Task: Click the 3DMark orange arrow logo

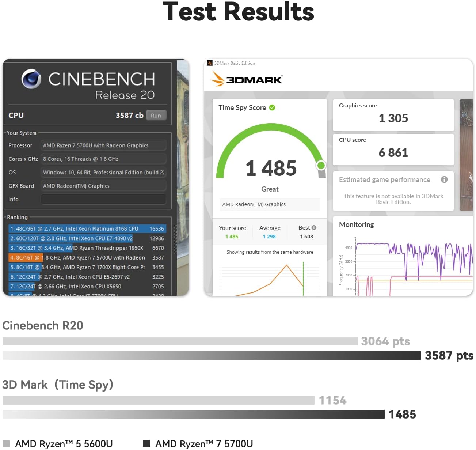Action: [x=217, y=79]
